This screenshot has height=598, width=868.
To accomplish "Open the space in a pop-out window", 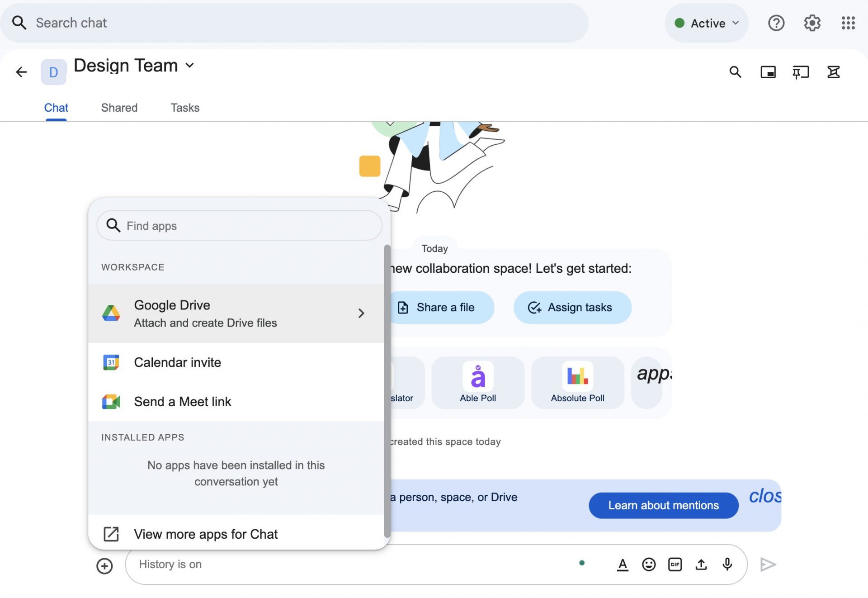I will coord(768,72).
